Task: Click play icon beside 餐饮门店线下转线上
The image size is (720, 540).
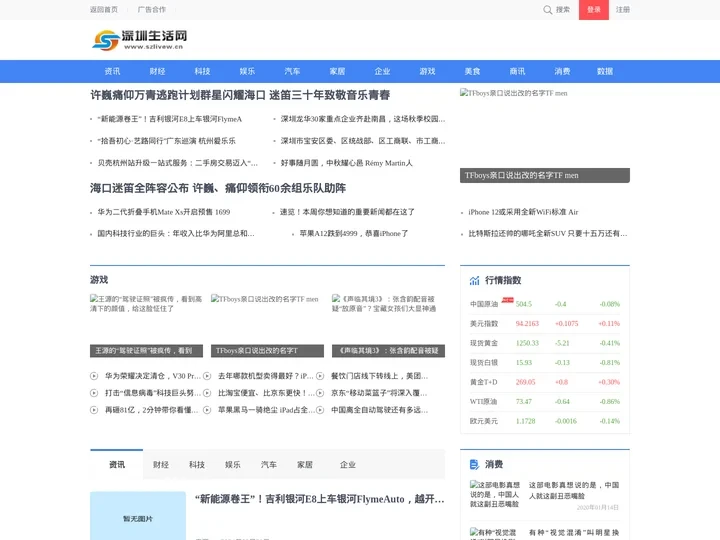Action: pos(320,376)
